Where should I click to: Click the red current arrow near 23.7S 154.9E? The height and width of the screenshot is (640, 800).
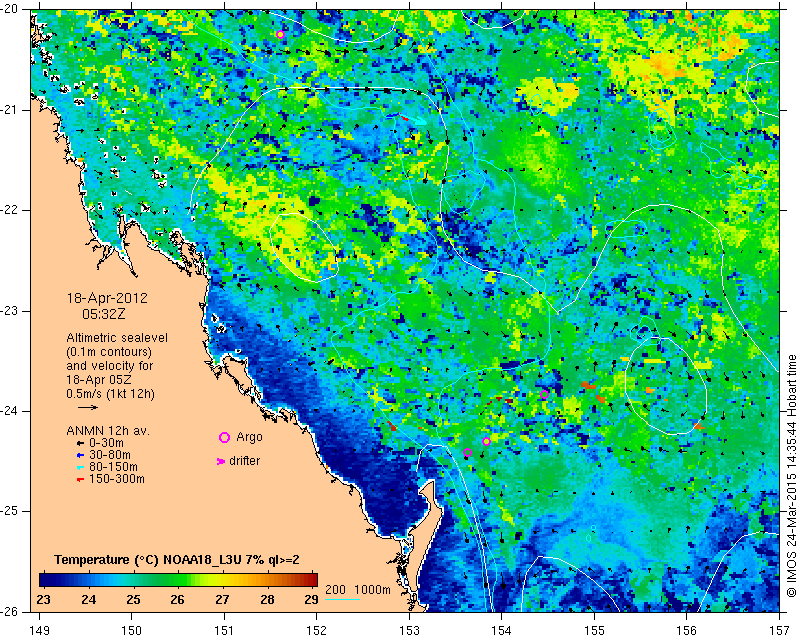coord(588,386)
